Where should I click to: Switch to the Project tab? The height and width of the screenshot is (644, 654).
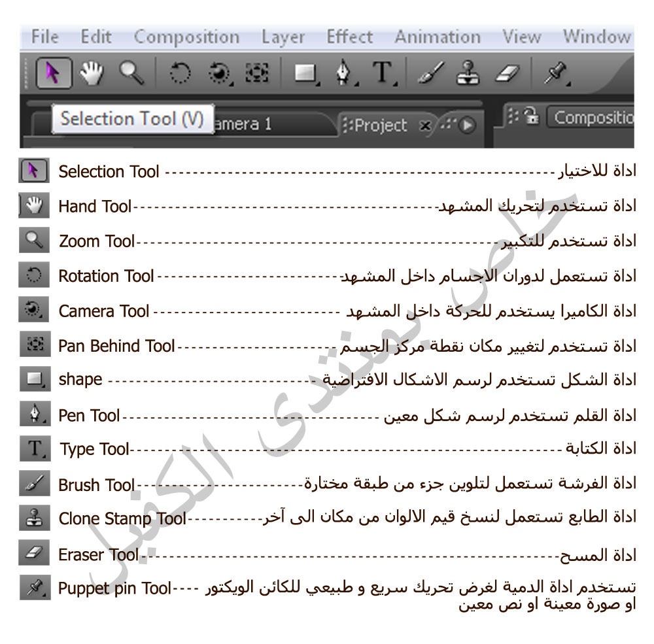pyautogui.click(x=381, y=125)
